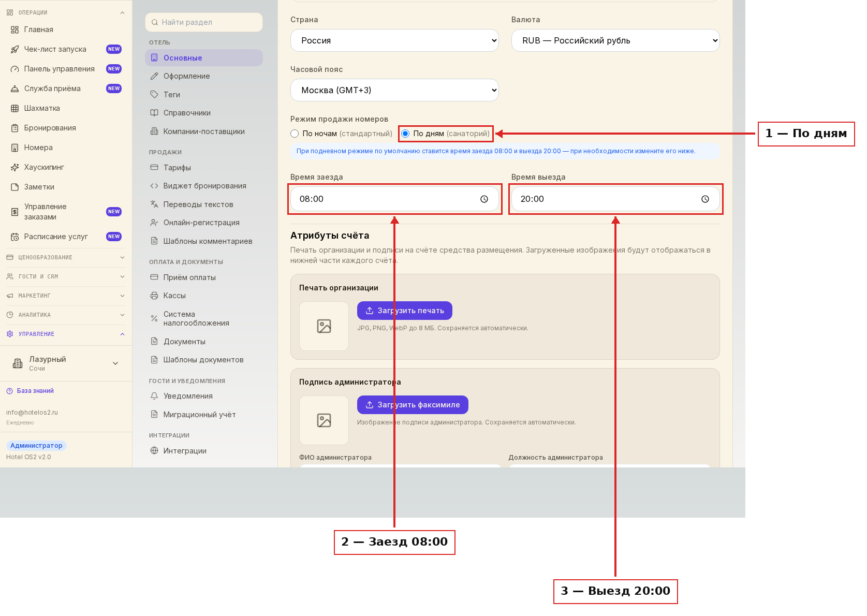
Task: Click the Оформление pencil icon
Action: point(154,76)
